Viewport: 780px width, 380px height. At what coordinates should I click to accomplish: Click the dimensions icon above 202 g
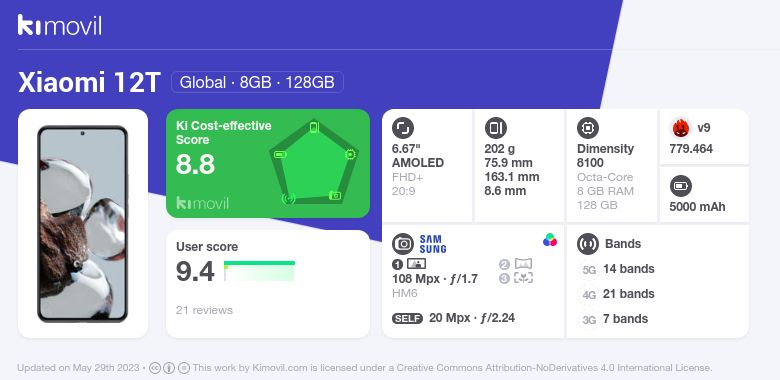click(x=495, y=128)
